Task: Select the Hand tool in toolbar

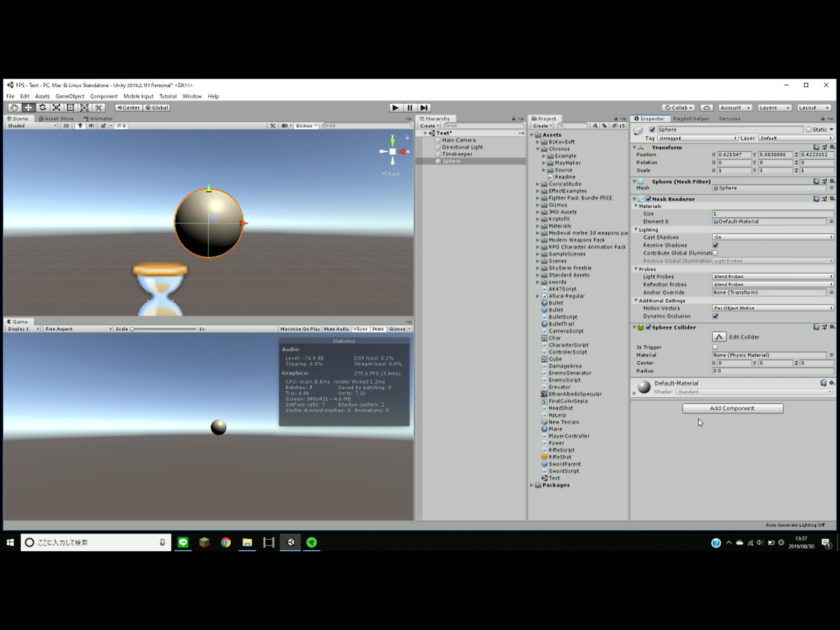Action: (x=14, y=108)
